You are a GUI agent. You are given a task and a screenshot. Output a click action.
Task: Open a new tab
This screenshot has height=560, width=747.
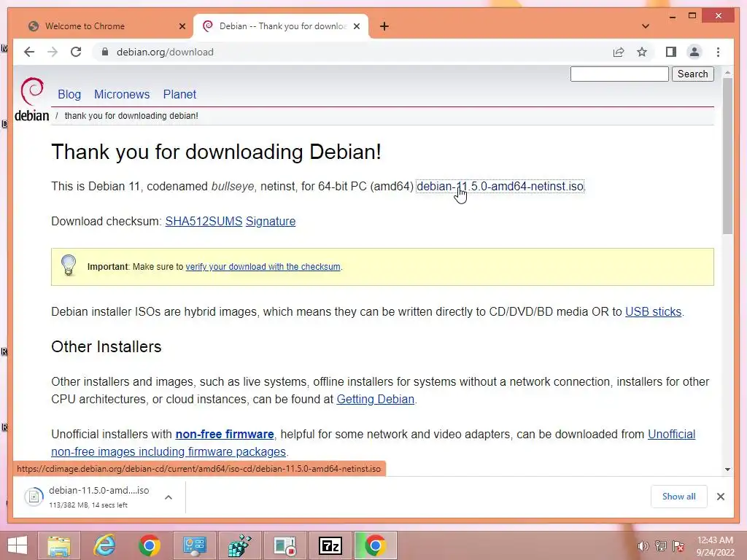click(x=384, y=26)
